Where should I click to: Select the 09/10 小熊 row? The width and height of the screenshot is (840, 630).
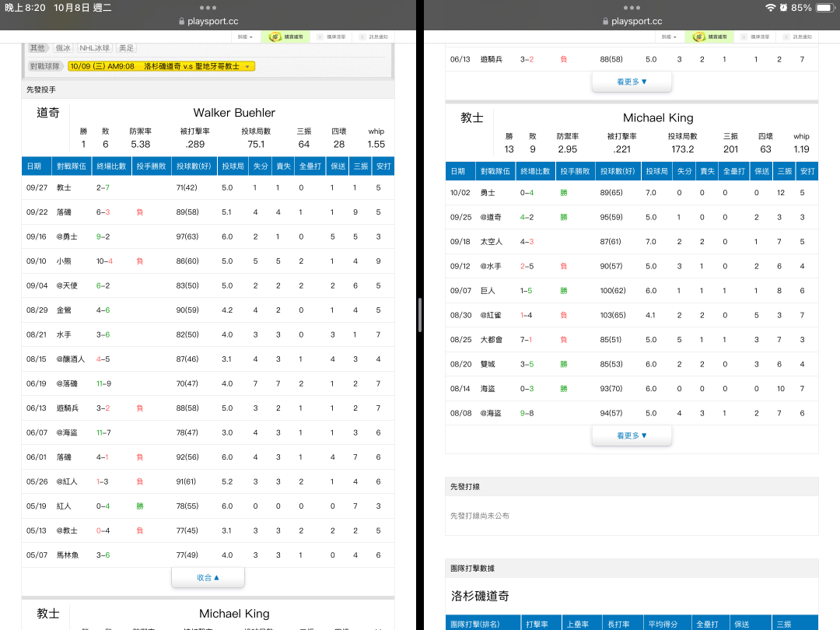[208, 261]
